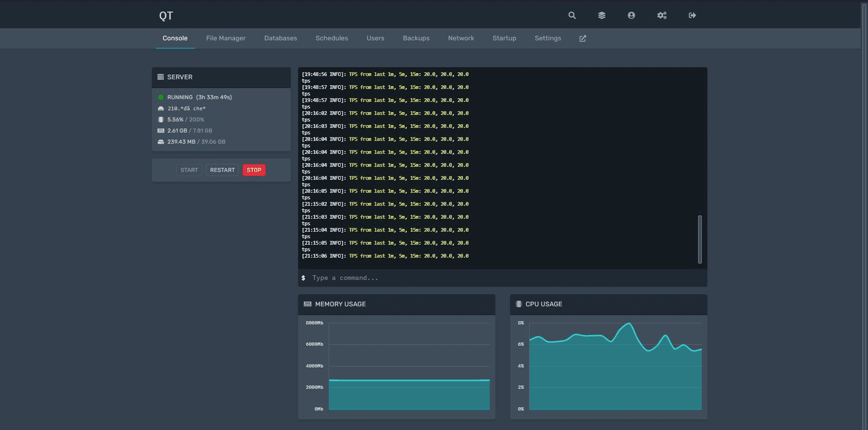Open the Databases tab

tap(281, 38)
